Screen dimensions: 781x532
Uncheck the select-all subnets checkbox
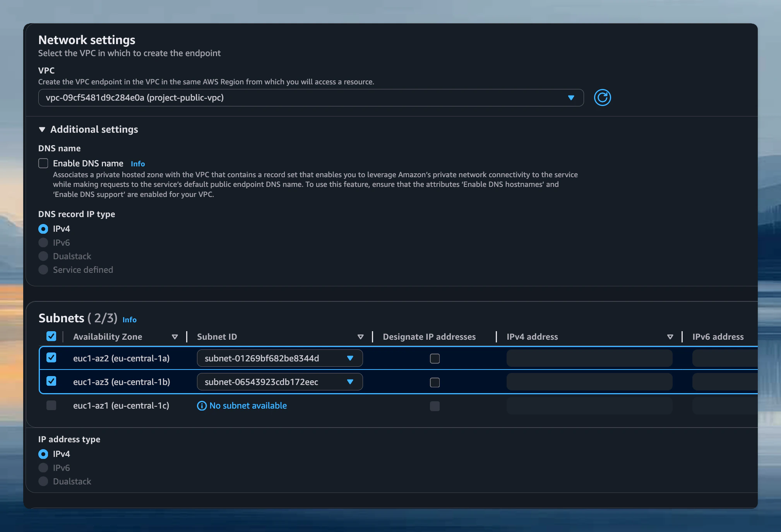51,336
